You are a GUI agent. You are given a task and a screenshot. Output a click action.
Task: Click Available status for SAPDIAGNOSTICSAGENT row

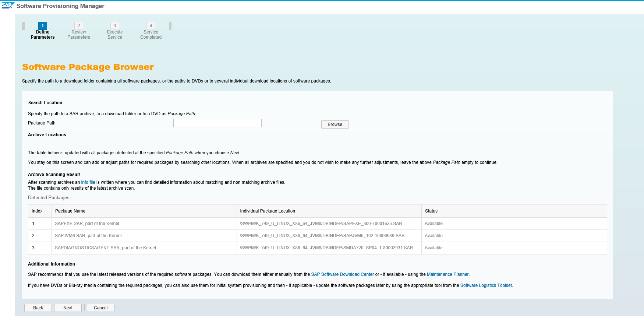(514, 248)
